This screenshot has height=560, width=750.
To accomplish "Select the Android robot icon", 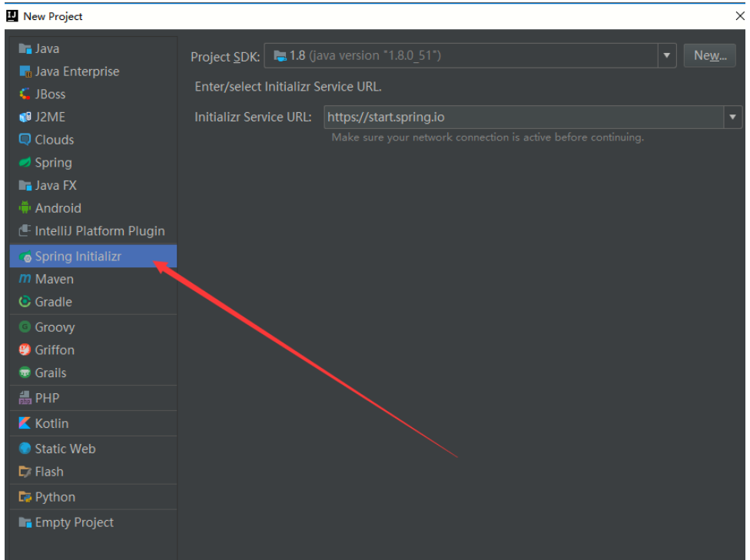I will click(x=25, y=207).
